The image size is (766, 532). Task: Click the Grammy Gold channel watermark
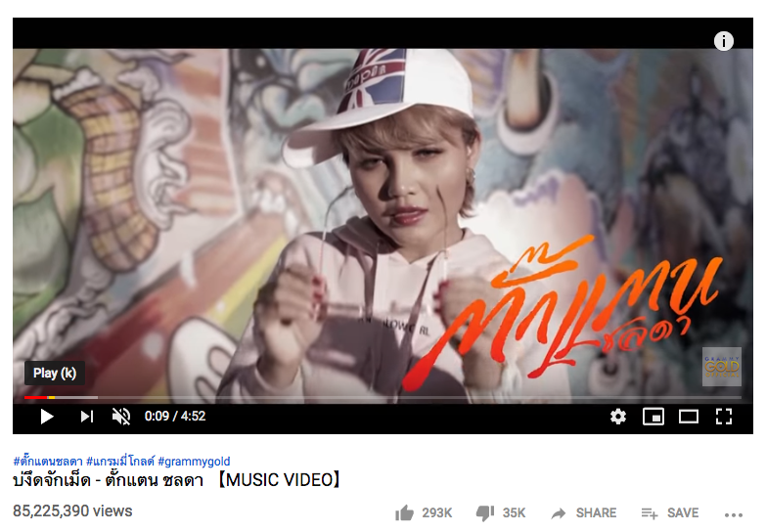click(722, 367)
